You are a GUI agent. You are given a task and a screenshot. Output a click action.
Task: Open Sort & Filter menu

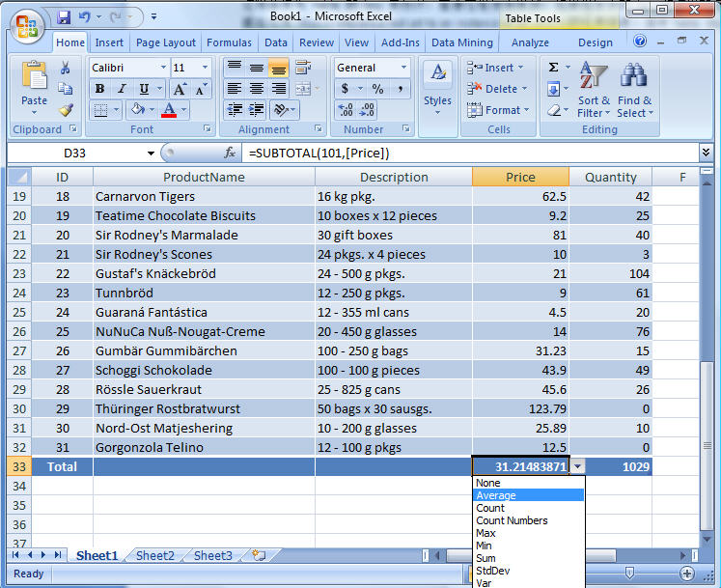pyautogui.click(x=594, y=90)
